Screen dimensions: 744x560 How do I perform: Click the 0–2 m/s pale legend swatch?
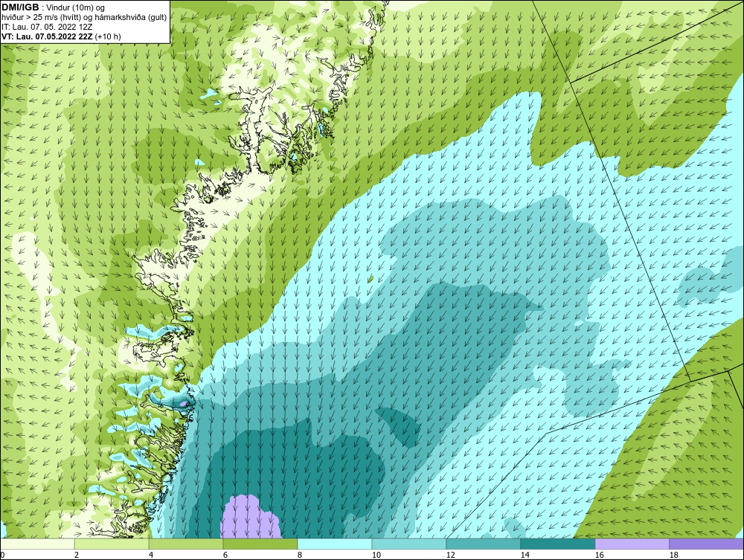[x=37, y=544]
